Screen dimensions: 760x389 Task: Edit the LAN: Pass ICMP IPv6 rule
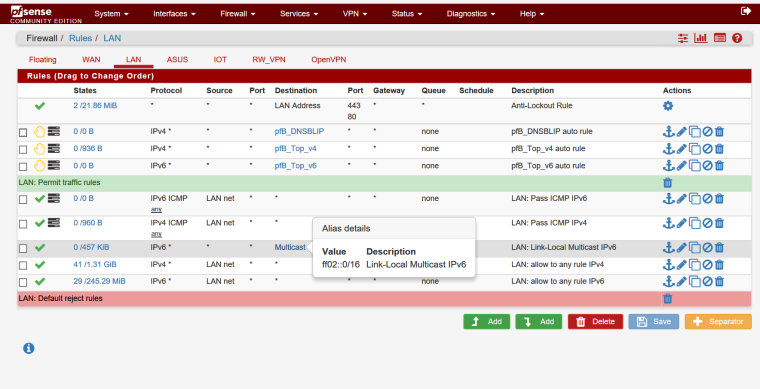point(681,198)
